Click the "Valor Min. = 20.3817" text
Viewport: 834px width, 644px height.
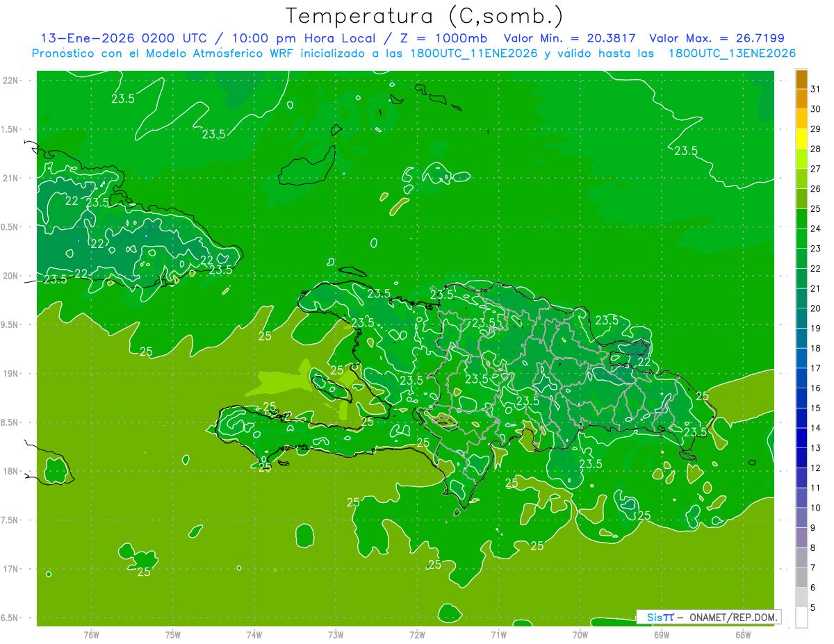point(569,38)
